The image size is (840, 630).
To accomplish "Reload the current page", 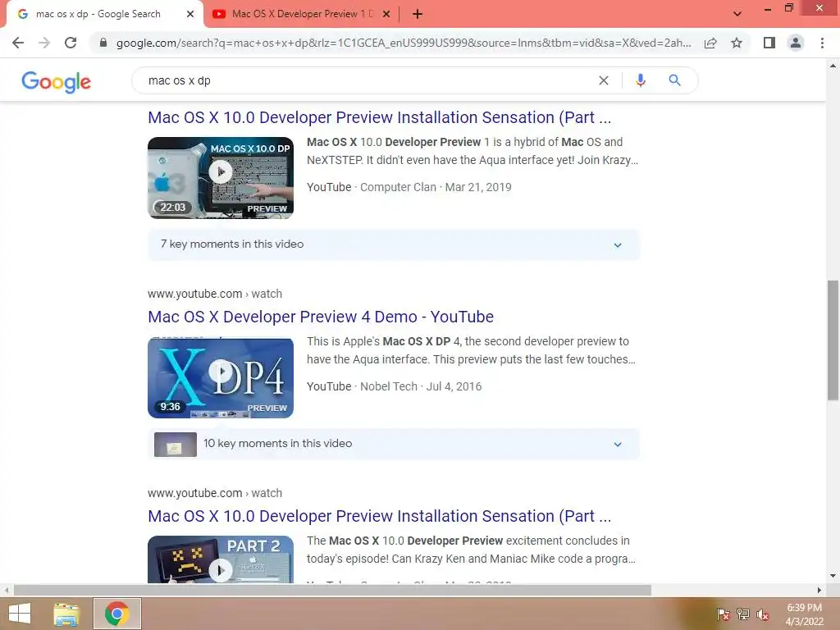I will (x=71, y=43).
